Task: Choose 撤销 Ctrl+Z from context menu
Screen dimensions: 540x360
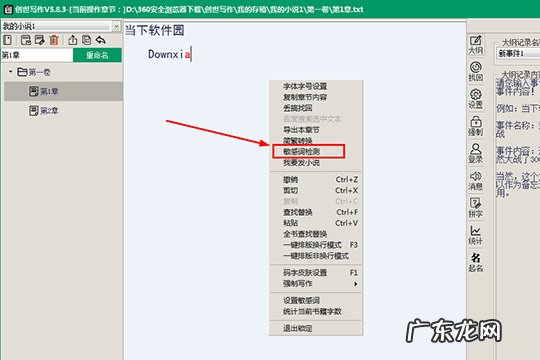Action: 316,179
